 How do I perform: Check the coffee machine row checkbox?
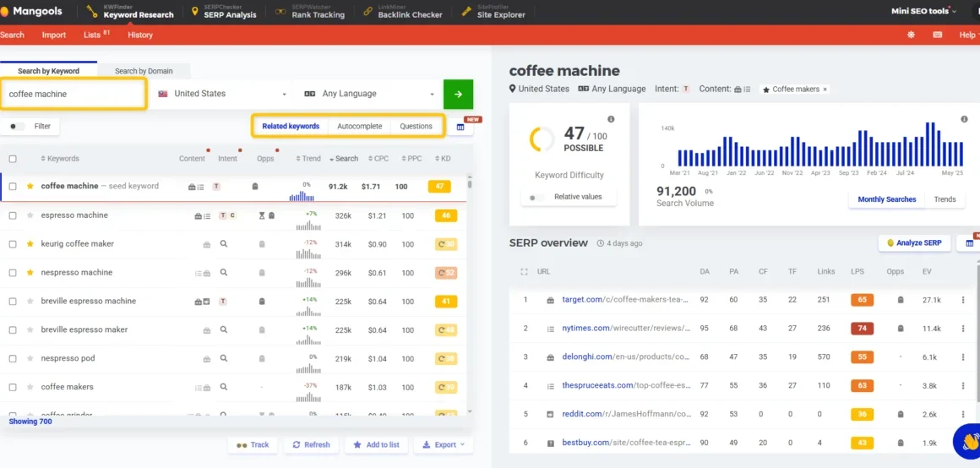(x=13, y=186)
